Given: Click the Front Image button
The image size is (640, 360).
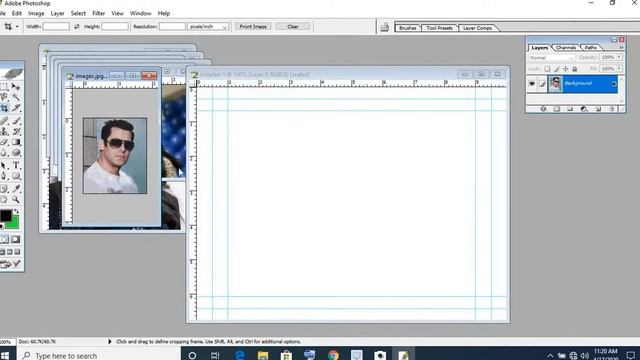Looking at the screenshot, I should pos(253,27).
